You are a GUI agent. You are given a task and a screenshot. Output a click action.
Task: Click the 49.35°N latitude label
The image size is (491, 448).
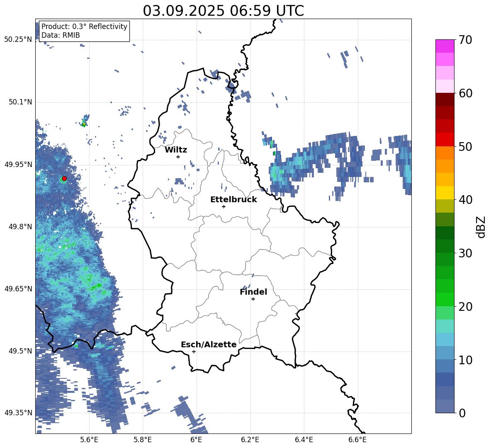tap(18, 413)
